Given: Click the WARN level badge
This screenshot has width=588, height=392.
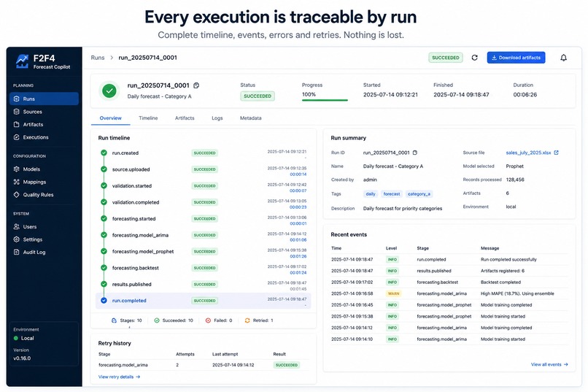Looking at the screenshot, I should click(393, 293).
